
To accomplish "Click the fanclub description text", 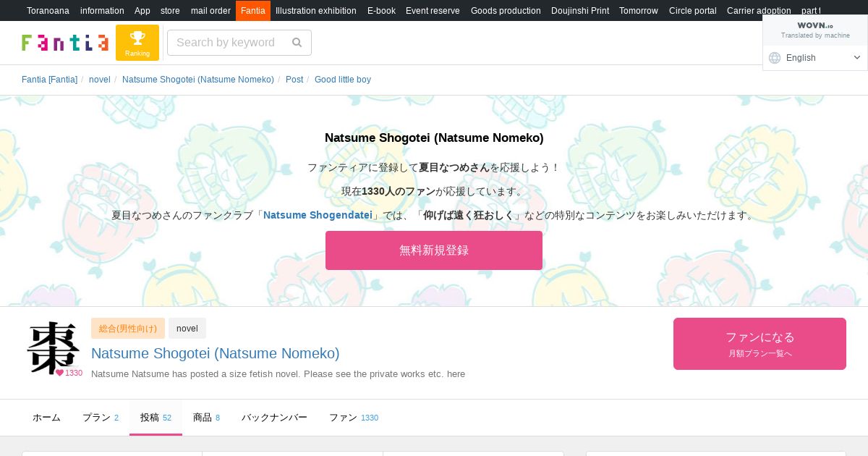I will coord(278,374).
